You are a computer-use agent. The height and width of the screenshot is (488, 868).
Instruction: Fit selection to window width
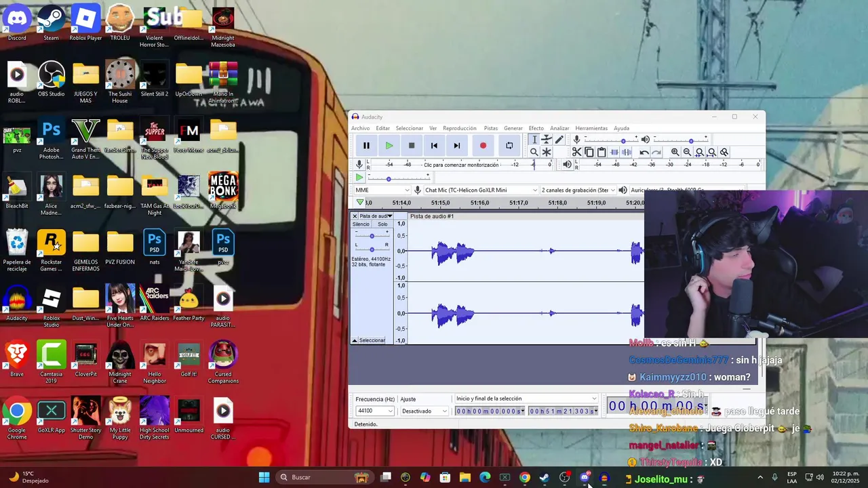point(699,152)
